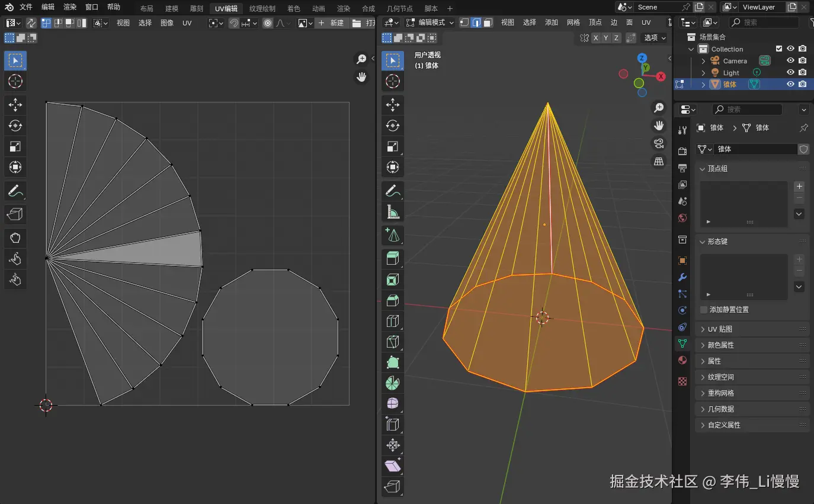Click the Material properties tab icon

coord(682,360)
